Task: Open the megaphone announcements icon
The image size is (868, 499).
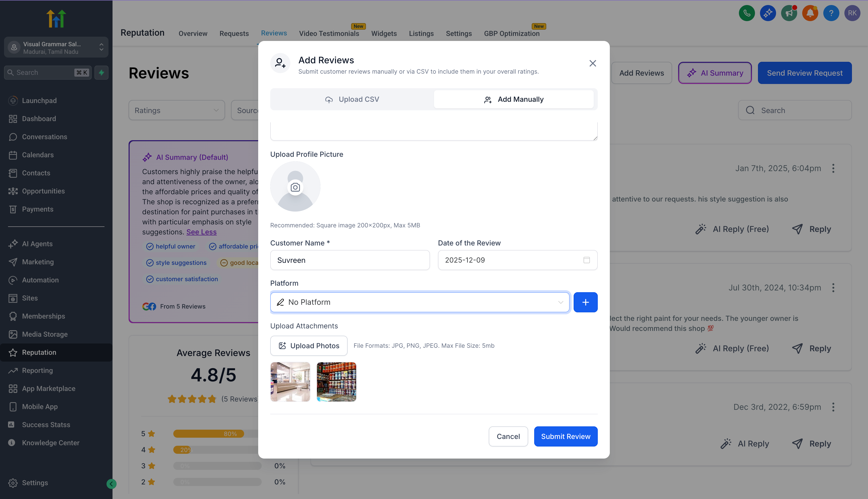Action: [789, 13]
